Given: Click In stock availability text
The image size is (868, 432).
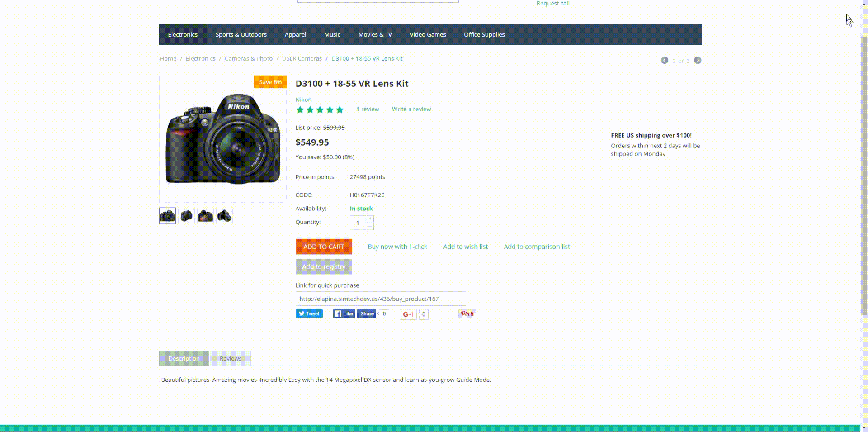Looking at the screenshot, I should (x=361, y=209).
